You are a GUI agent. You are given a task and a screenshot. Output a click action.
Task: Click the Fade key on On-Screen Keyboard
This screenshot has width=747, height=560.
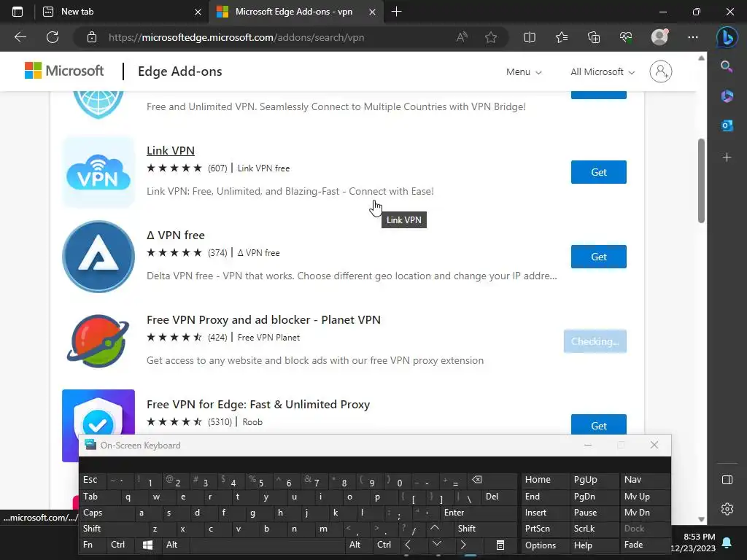click(644, 545)
